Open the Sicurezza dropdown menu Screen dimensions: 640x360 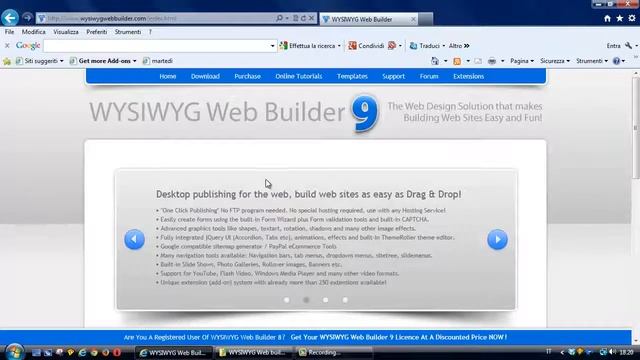555,61
